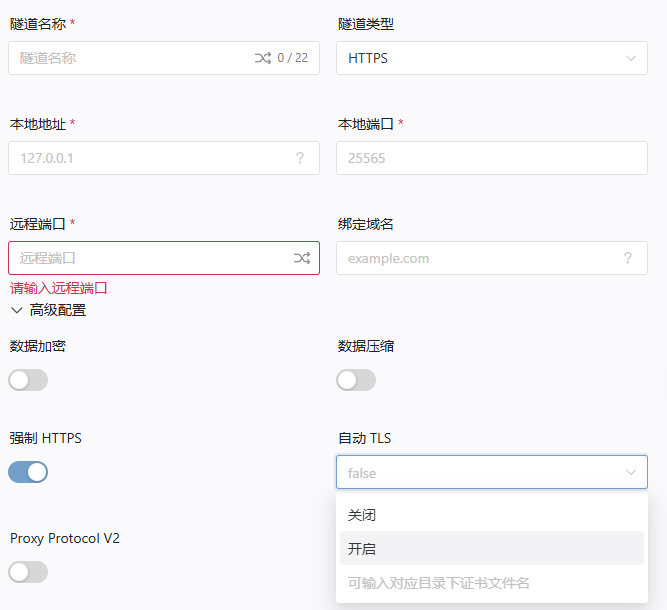Open the 隧道类型 HTTPS dropdown

491,58
